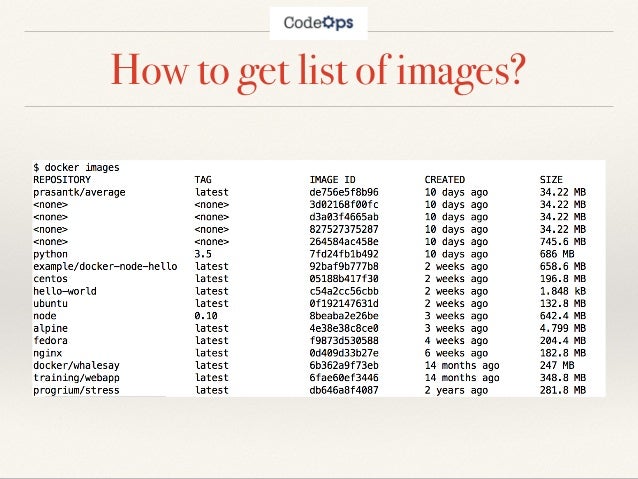This screenshot has width=638, height=479.
Task: Click the ubuntu repository name
Action: click(x=50, y=304)
